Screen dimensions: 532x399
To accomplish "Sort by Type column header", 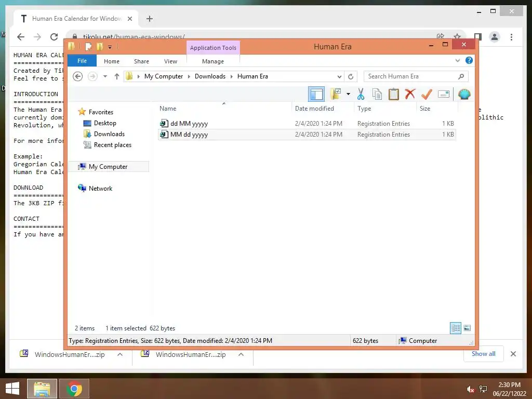I will point(385,109).
